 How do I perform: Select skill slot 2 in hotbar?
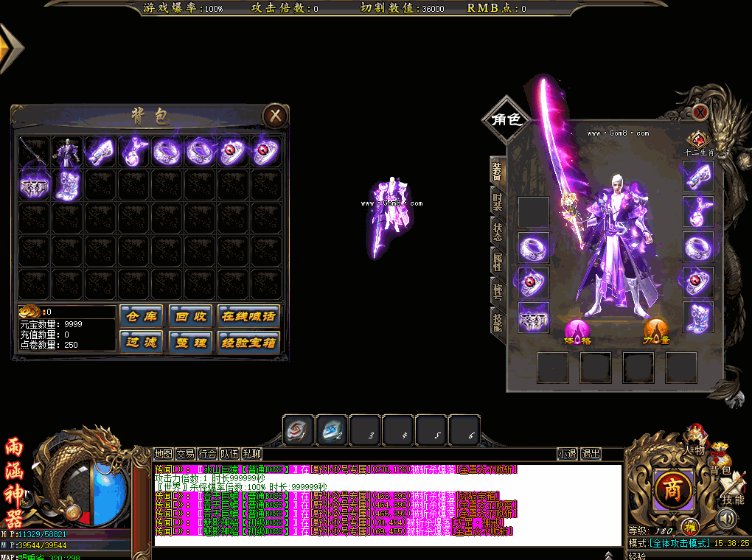[333, 430]
